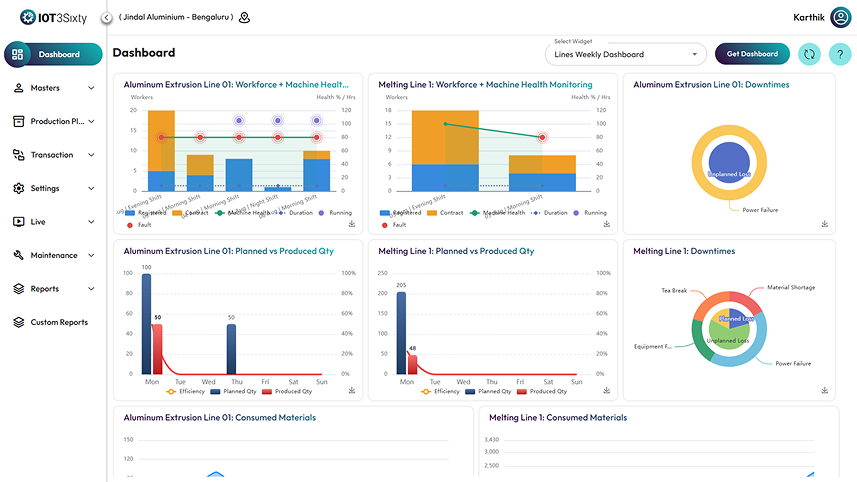Image resolution: width=857 pixels, height=482 pixels.
Task: Download Extrusion Line 01 Downtimes chart
Action: pyautogui.click(x=825, y=224)
